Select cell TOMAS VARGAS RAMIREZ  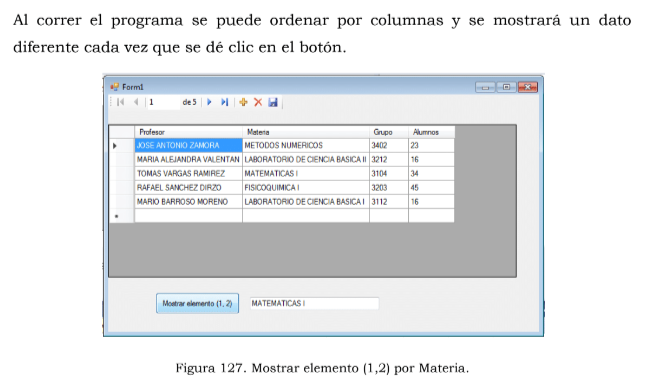[x=188, y=174]
